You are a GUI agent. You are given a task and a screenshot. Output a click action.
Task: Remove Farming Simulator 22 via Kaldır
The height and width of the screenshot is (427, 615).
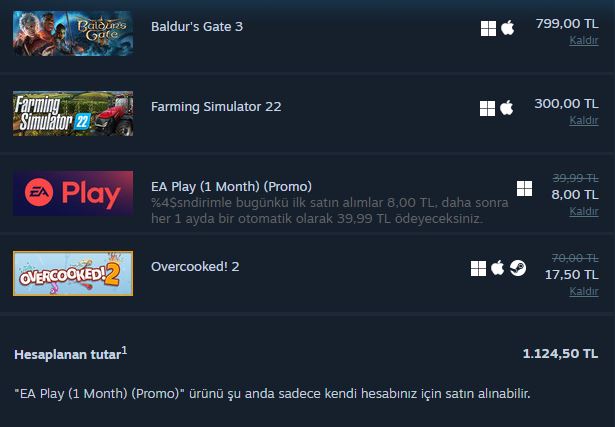click(584, 120)
